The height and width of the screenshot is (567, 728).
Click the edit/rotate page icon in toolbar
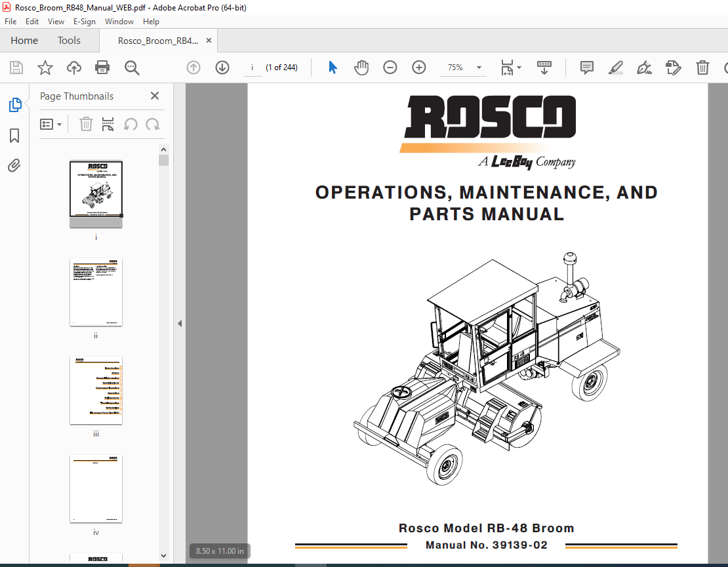[x=673, y=68]
